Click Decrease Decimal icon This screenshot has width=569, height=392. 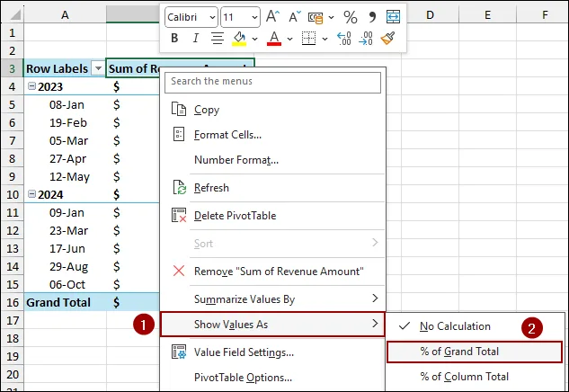366,38
